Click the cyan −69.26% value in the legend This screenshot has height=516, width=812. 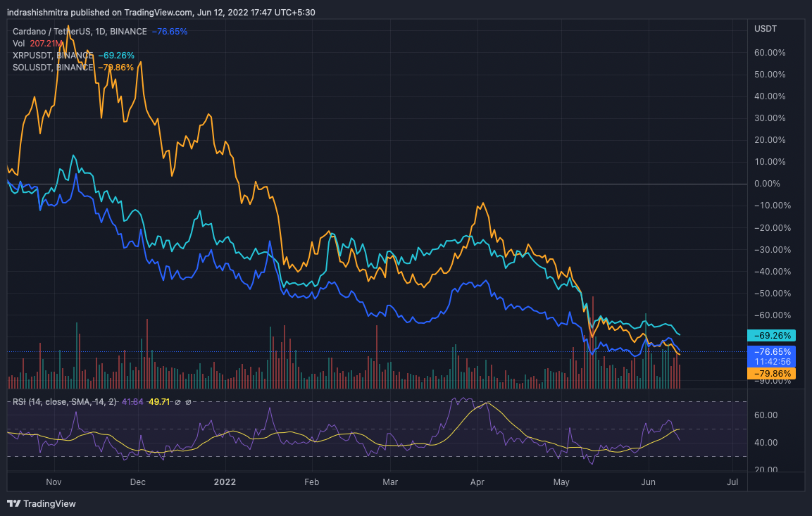(x=116, y=56)
